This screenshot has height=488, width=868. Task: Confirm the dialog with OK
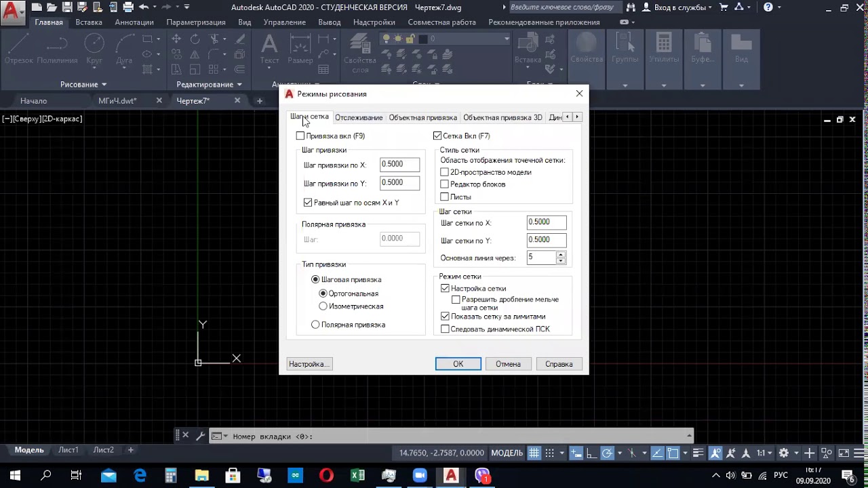coord(458,364)
